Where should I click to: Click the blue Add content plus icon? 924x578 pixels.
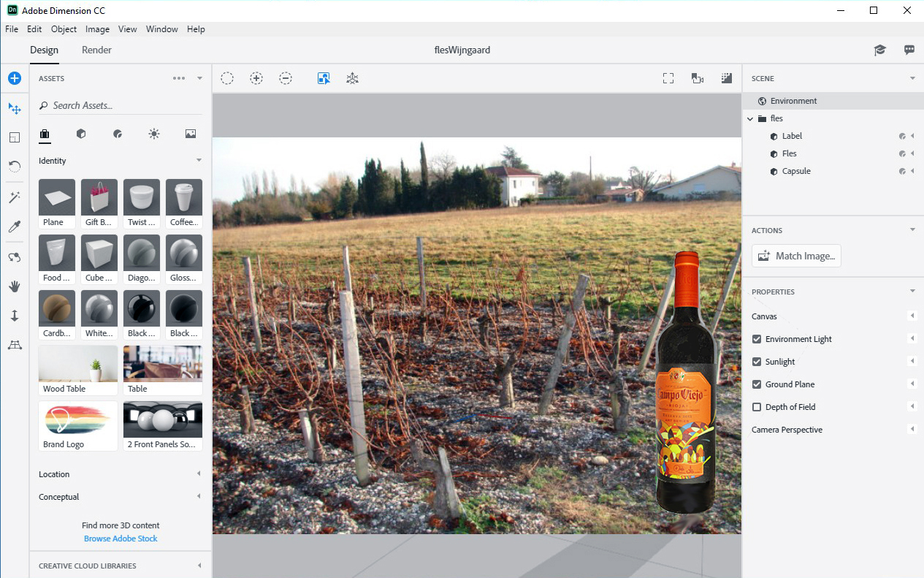click(15, 78)
